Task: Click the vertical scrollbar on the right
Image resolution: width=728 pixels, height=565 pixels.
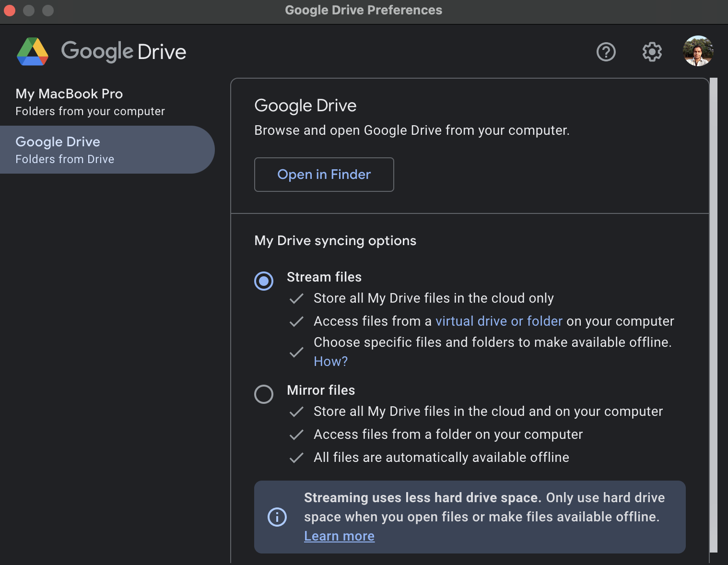Action: pyautogui.click(x=714, y=315)
